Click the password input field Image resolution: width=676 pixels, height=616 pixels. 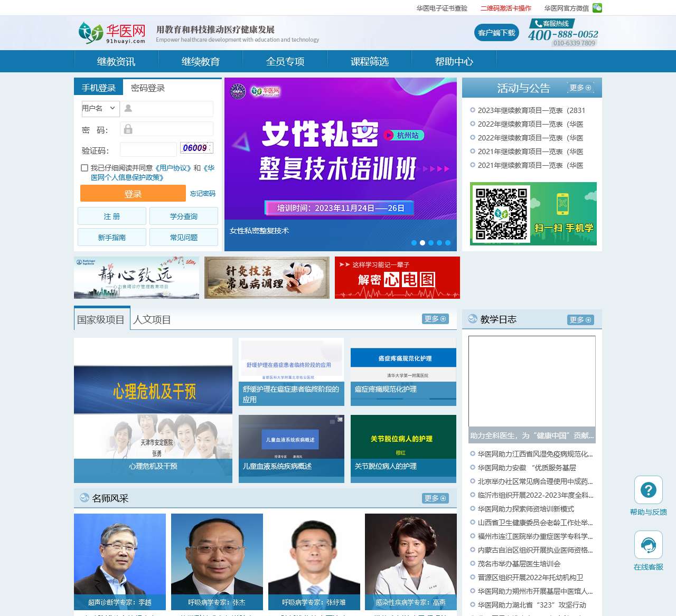point(166,129)
